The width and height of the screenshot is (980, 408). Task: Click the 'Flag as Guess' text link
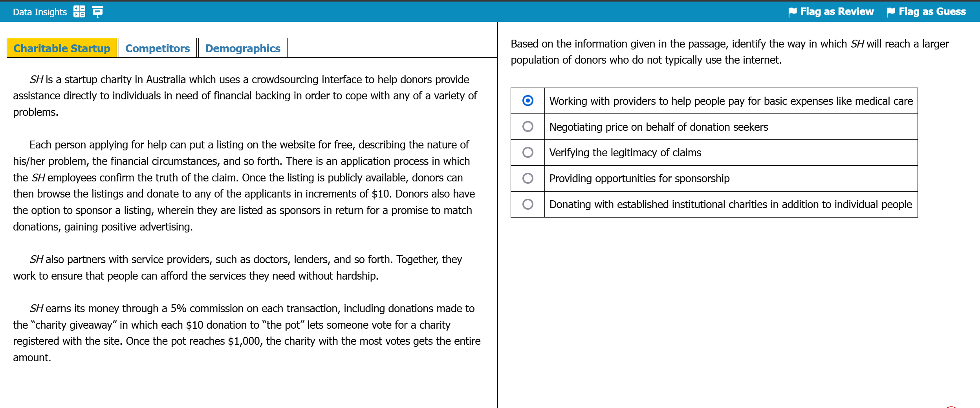coord(932,12)
